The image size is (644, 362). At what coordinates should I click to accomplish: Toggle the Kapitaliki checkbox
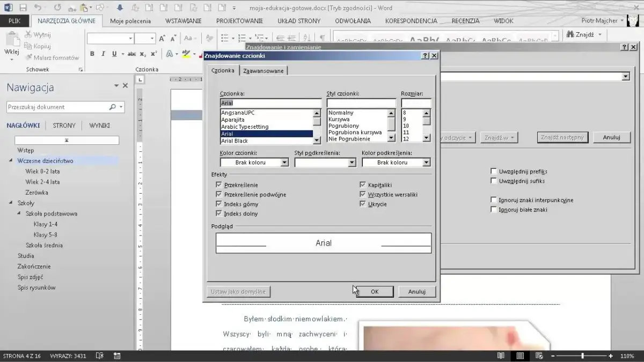point(363,185)
